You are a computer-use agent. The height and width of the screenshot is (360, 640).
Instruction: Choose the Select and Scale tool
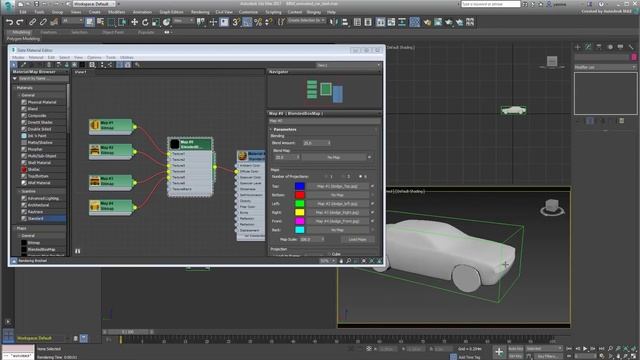pyautogui.click(x=156, y=22)
